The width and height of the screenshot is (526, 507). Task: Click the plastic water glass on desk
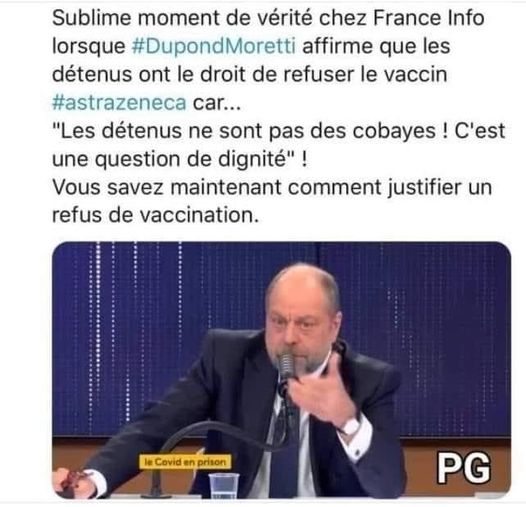click(223, 485)
